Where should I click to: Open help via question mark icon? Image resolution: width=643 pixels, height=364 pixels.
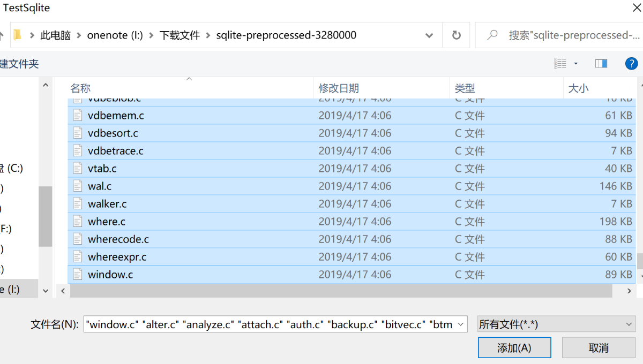click(632, 64)
